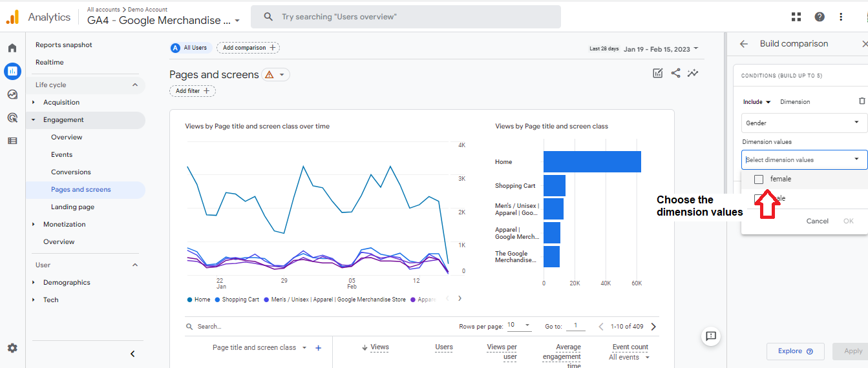Check the male dimension value checkbox

(x=759, y=199)
